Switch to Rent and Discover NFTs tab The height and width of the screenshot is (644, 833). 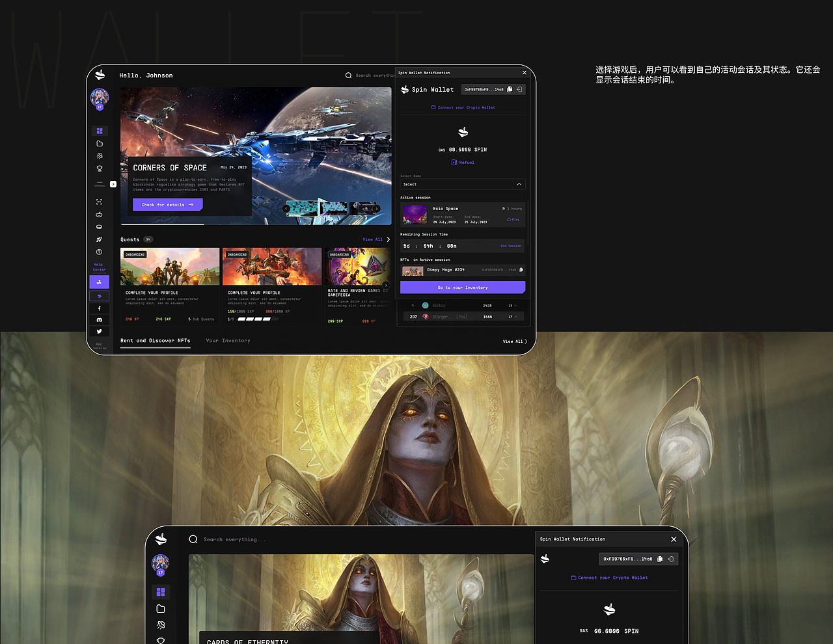tap(156, 341)
